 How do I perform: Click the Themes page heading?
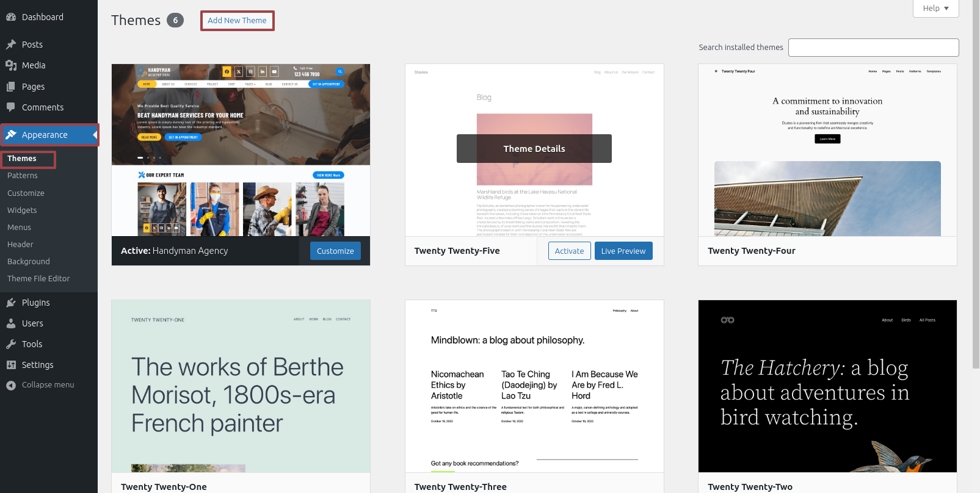(136, 20)
